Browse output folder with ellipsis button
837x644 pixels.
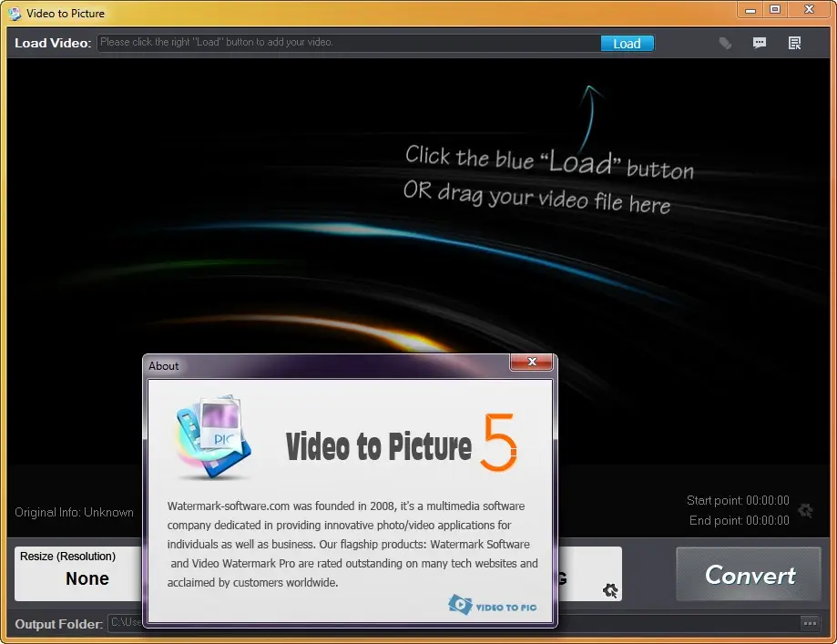[x=810, y=623]
